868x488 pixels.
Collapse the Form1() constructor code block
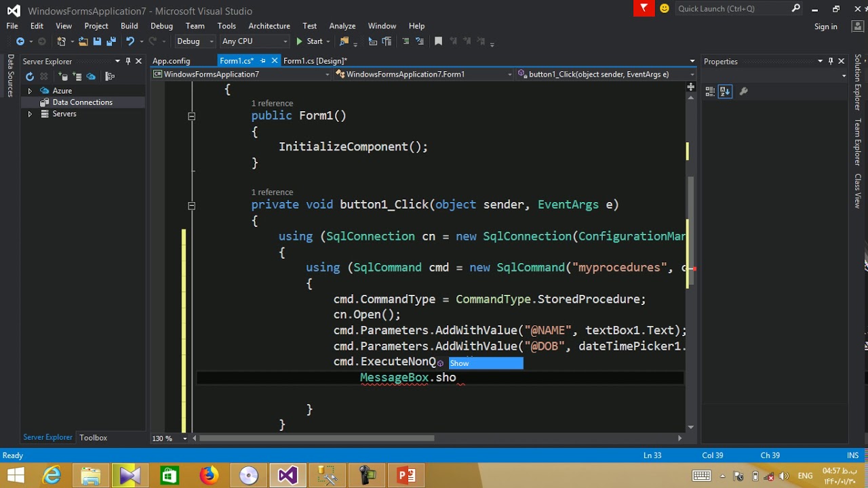tap(191, 116)
